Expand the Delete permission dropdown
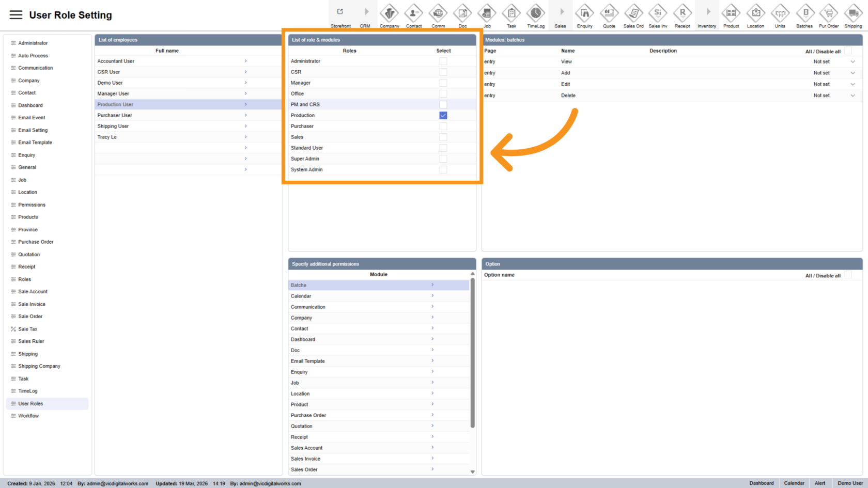This screenshot has width=868, height=488. [853, 96]
